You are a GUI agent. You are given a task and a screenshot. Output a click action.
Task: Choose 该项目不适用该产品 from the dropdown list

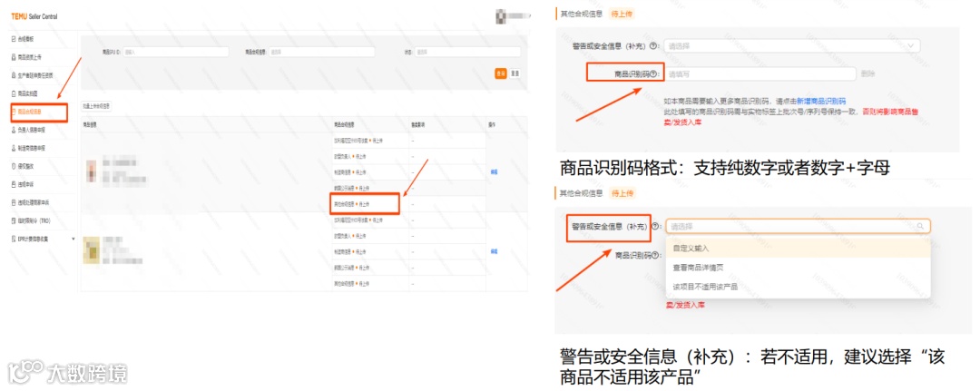pyautogui.click(x=799, y=287)
